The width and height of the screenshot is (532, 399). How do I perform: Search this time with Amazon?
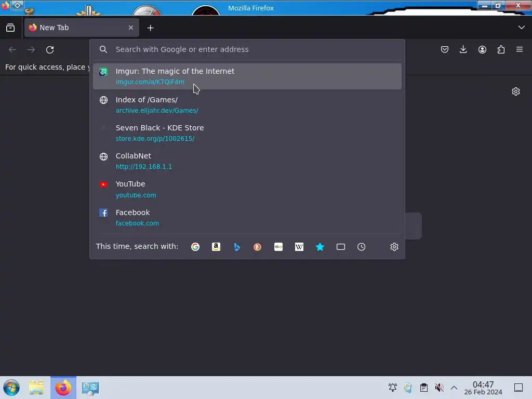(216, 247)
